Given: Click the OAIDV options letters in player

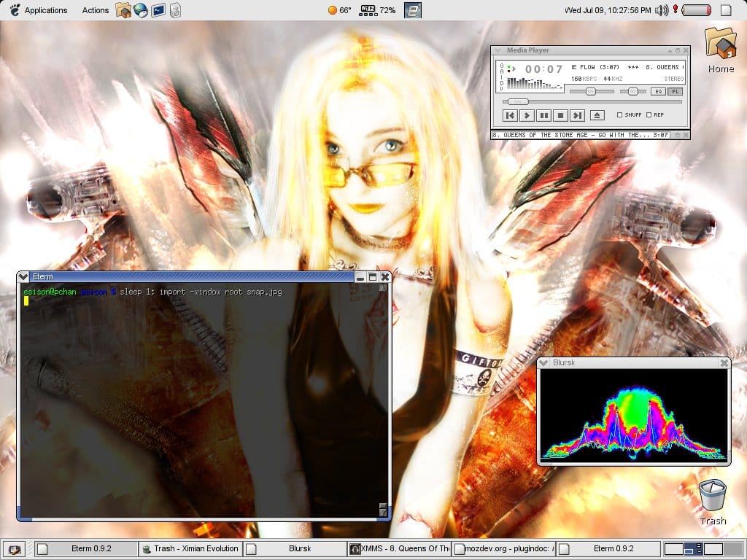Looking at the screenshot, I should pos(502,77).
